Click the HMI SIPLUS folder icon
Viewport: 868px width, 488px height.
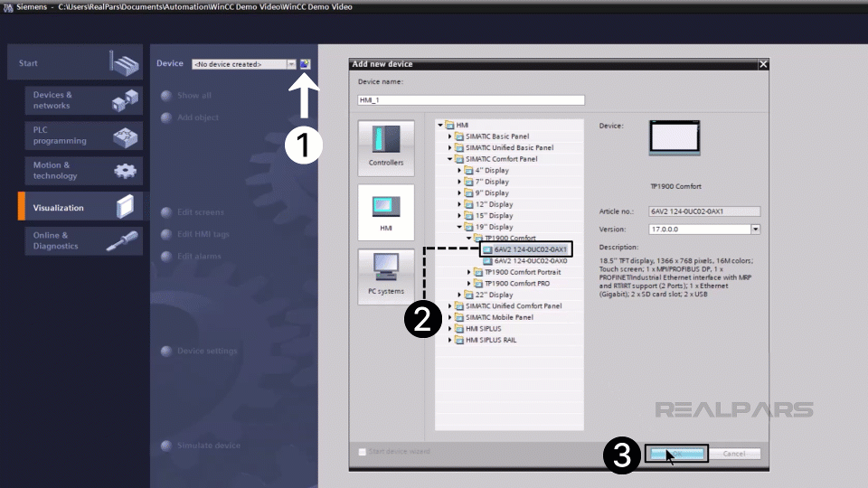tap(459, 329)
